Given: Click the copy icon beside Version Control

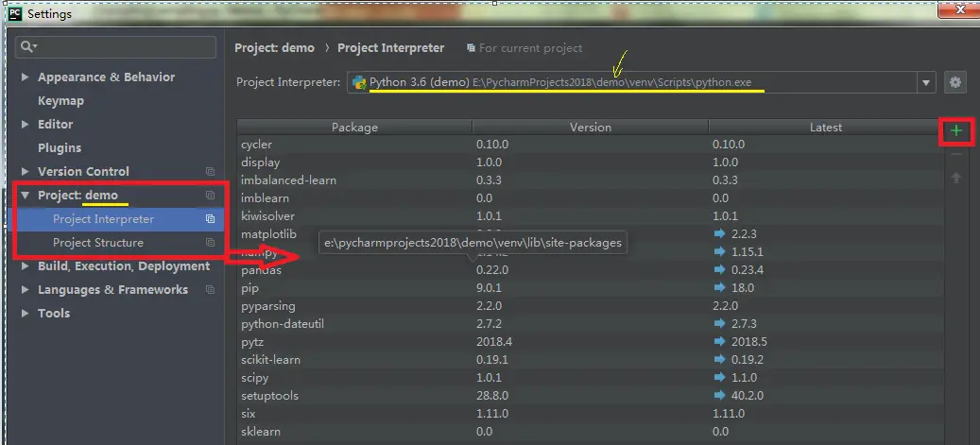Looking at the screenshot, I should click(x=210, y=171).
